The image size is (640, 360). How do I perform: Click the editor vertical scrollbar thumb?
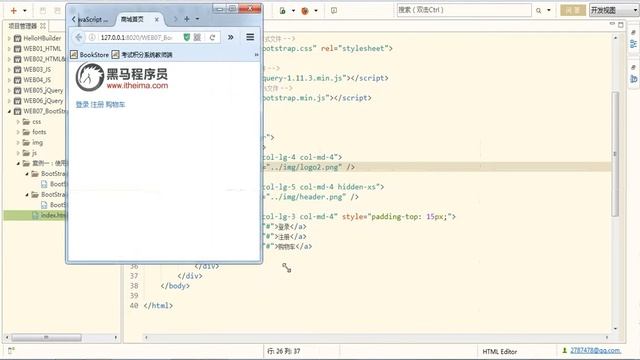(x=616, y=154)
